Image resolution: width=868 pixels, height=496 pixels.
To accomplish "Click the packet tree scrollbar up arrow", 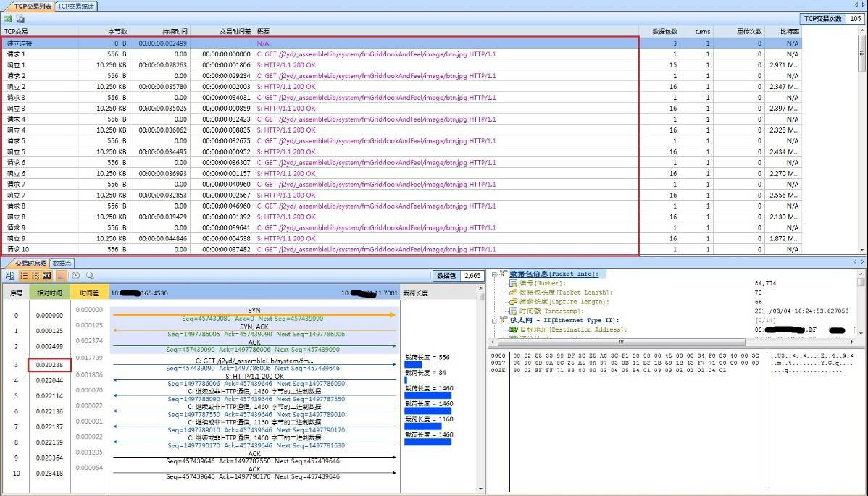I will (861, 274).
